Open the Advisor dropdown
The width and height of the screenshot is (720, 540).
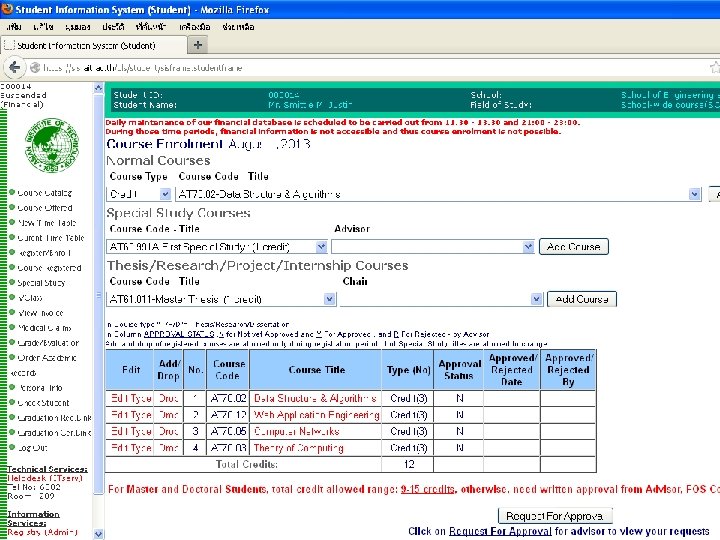528,247
